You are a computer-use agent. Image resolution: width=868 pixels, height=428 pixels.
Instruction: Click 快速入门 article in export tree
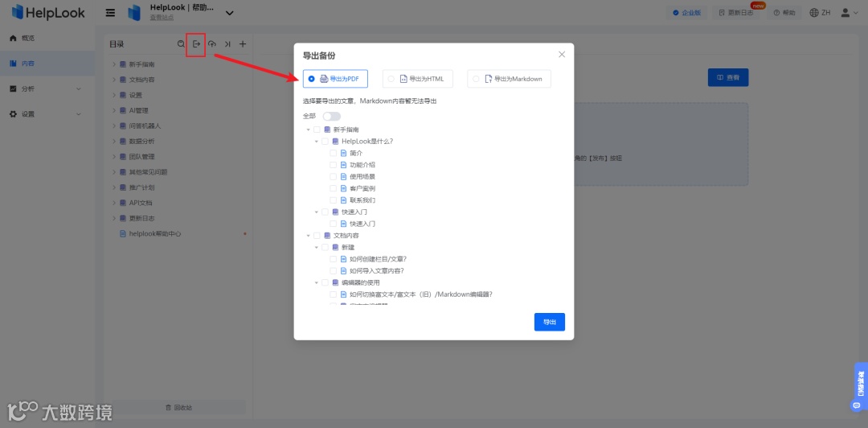point(362,224)
